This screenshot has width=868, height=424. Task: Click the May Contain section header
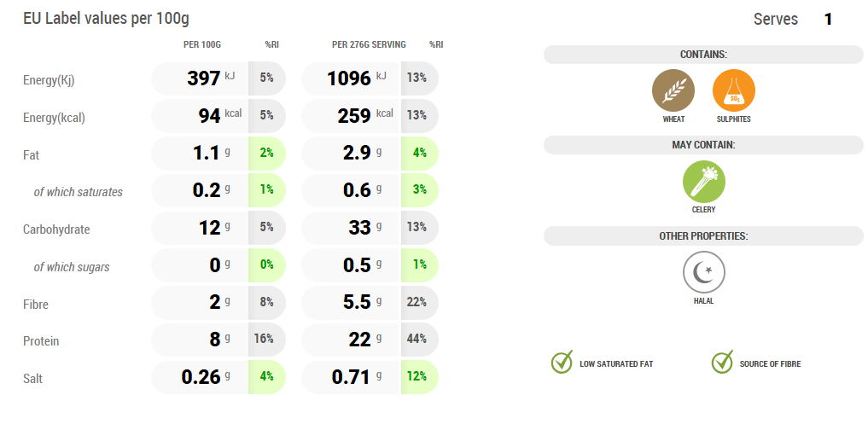[x=703, y=145]
